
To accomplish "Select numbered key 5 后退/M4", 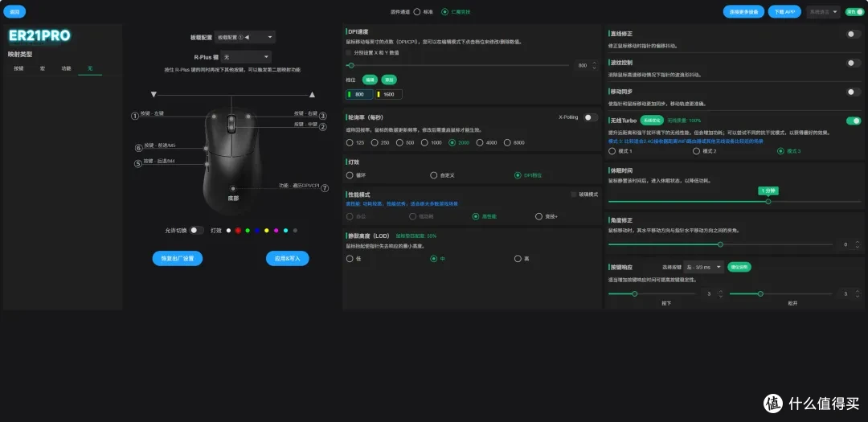I will pos(138,163).
